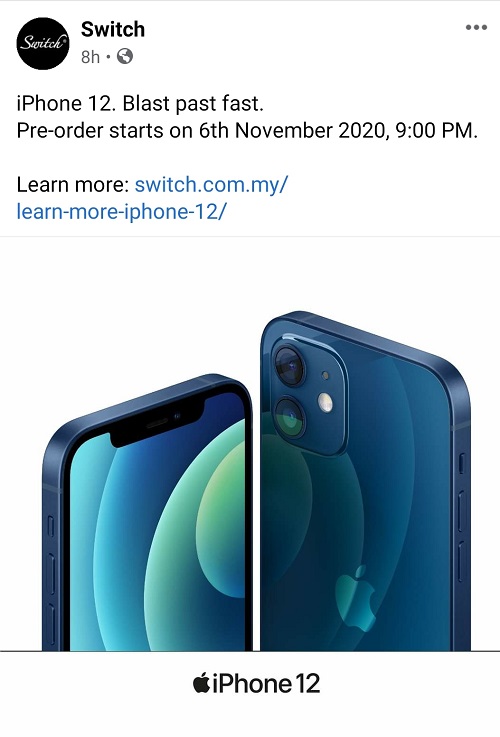The width and height of the screenshot is (500, 737).
Task: Open the Switch page profile picture
Action: click(43, 43)
